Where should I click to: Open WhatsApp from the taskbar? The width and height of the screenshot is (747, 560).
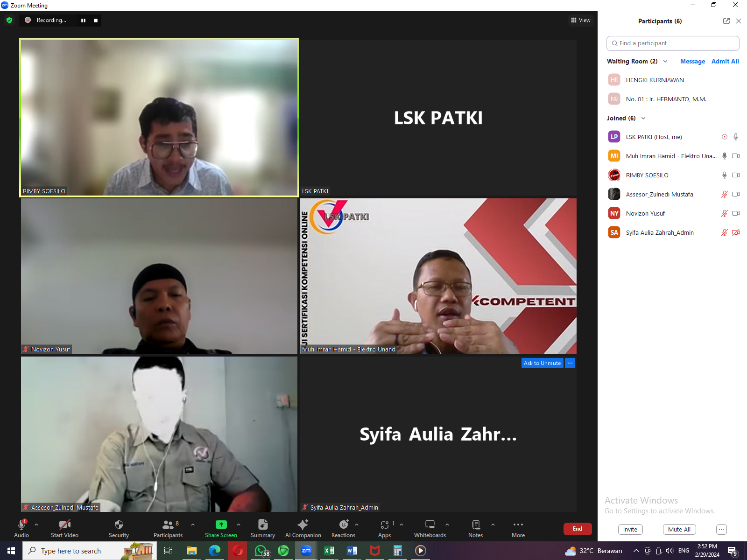261,551
